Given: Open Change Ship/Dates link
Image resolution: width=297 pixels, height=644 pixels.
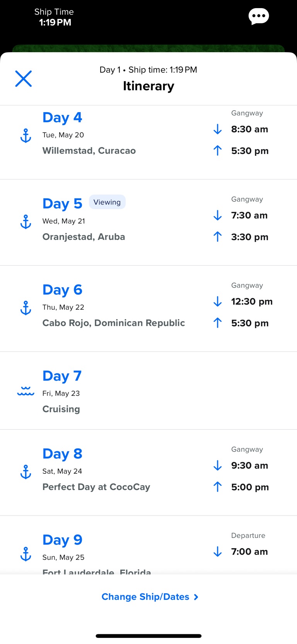Looking at the screenshot, I should [145, 597].
